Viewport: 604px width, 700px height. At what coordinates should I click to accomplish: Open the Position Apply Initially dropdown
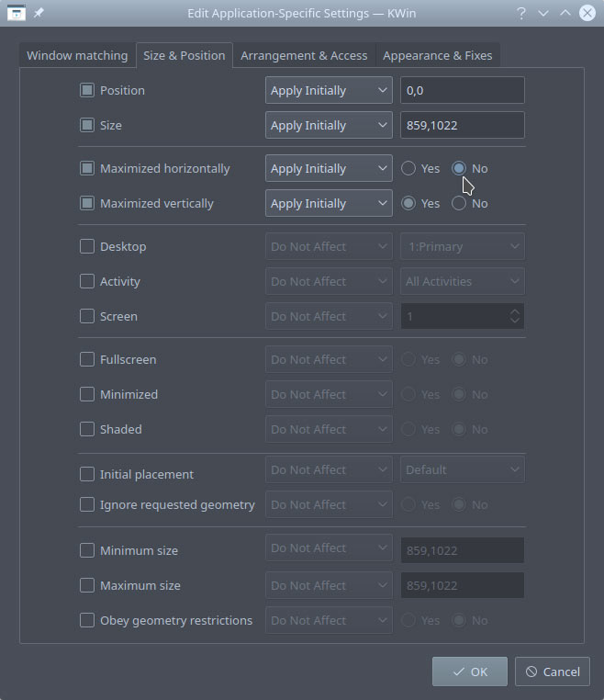pyautogui.click(x=329, y=90)
